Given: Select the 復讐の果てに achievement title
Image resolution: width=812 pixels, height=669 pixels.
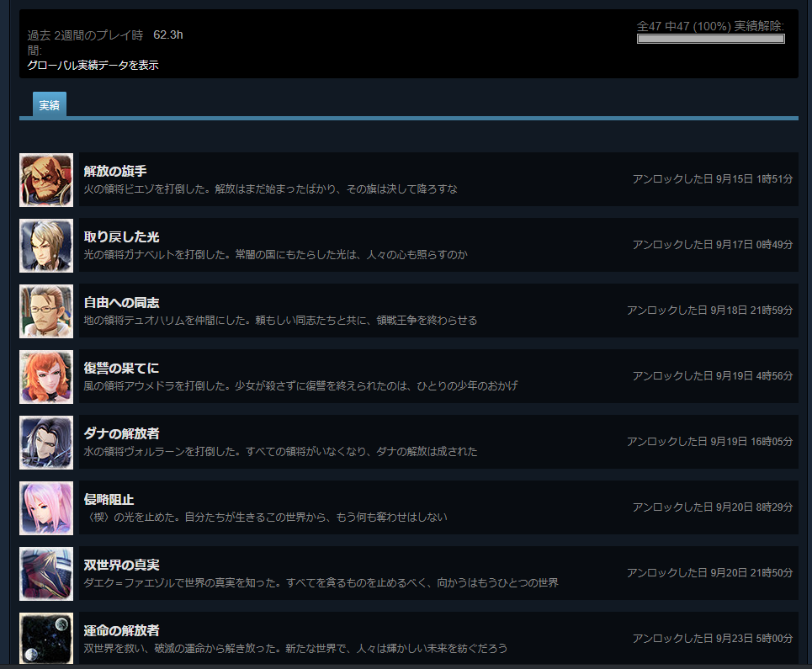Looking at the screenshot, I should click(121, 368).
